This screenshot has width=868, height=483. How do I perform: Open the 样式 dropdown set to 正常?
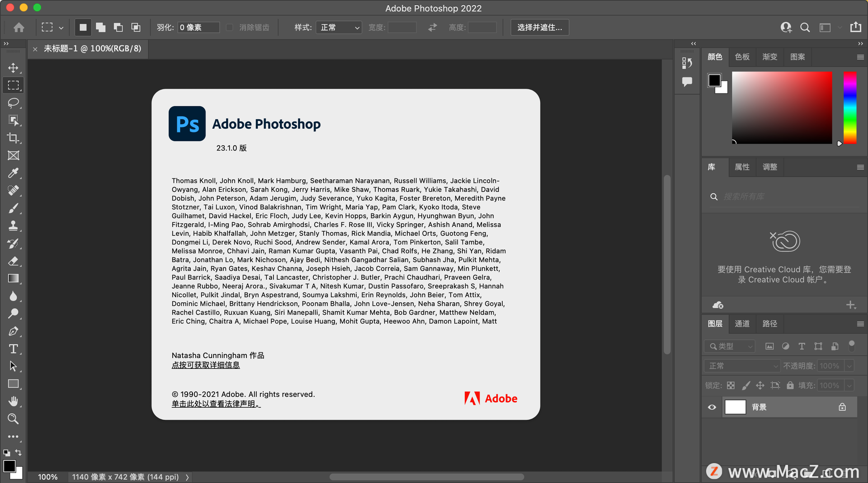point(339,28)
